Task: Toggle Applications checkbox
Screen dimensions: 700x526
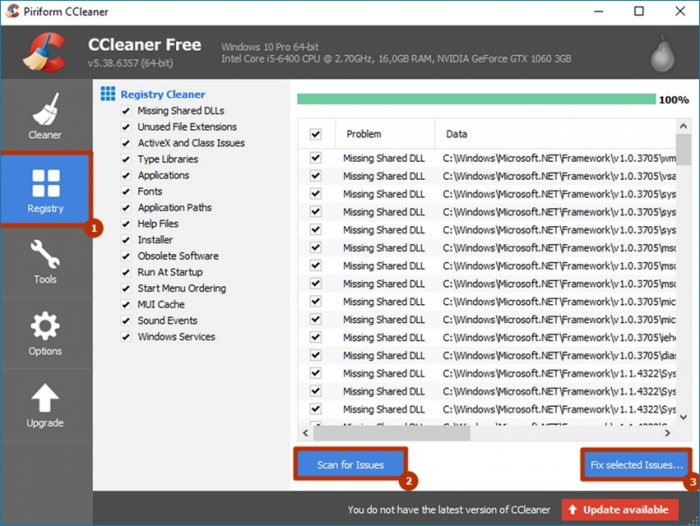Action: coord(126,175)
